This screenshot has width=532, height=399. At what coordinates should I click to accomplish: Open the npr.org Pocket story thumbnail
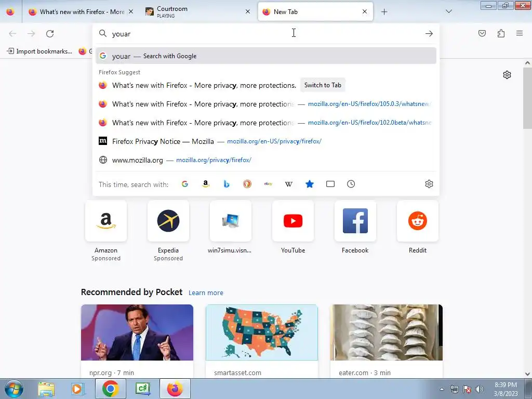[137, 332]
